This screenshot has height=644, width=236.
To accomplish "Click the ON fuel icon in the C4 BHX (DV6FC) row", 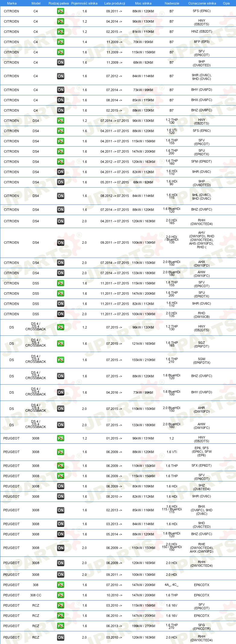I will point(60,100).
